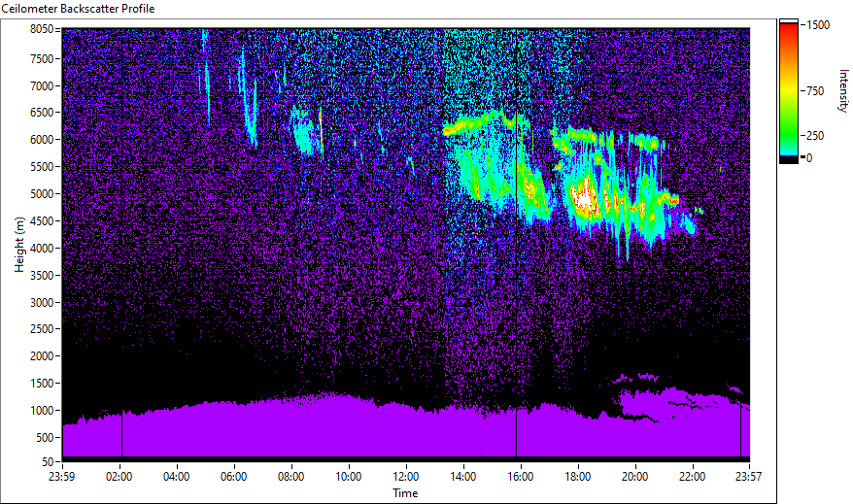This screenshot has width=853, height=504.
Task: Click the 23:57 end time label
Action: click(748, 477)
